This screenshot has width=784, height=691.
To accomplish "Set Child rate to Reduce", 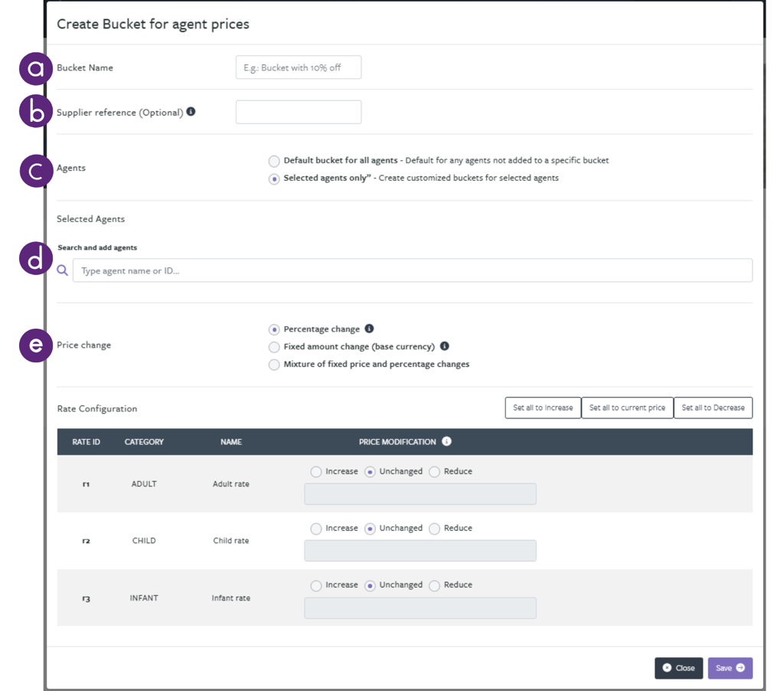I will click(x=435, y=529).
